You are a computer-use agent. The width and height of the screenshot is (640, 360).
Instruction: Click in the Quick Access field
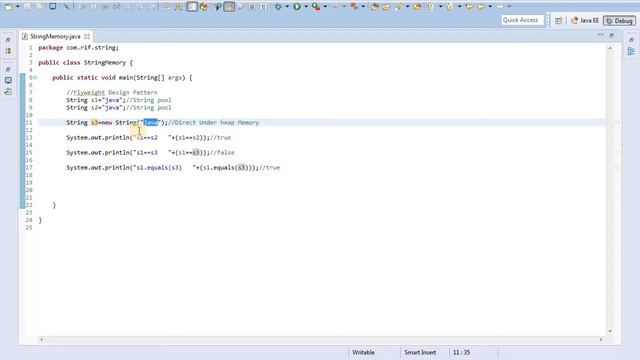coord(522,20)
